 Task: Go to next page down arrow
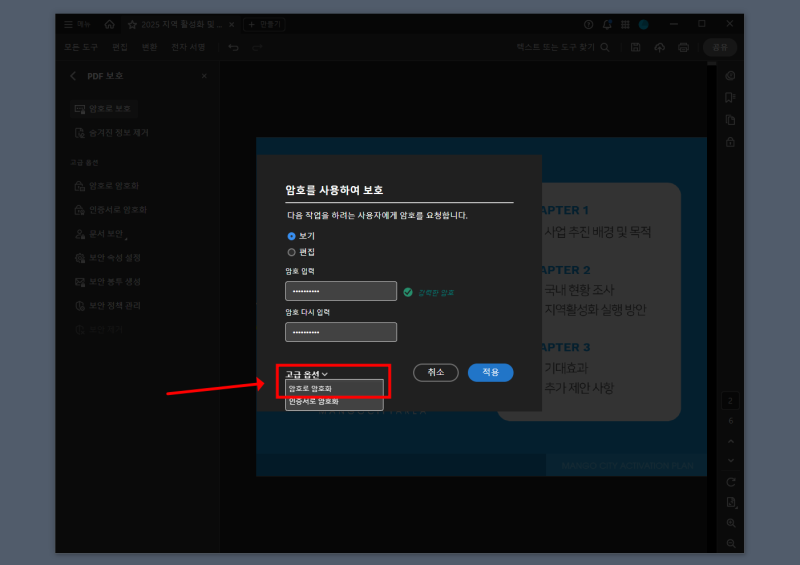731,460
